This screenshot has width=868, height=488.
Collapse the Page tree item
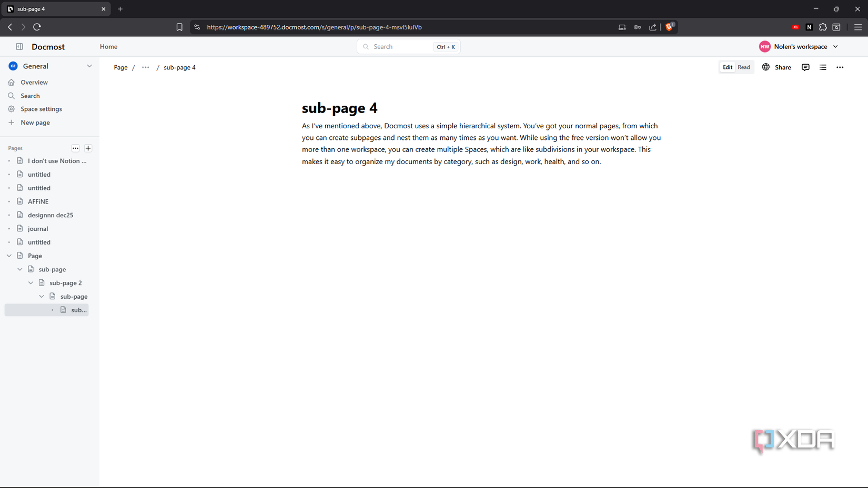point(8,256)
